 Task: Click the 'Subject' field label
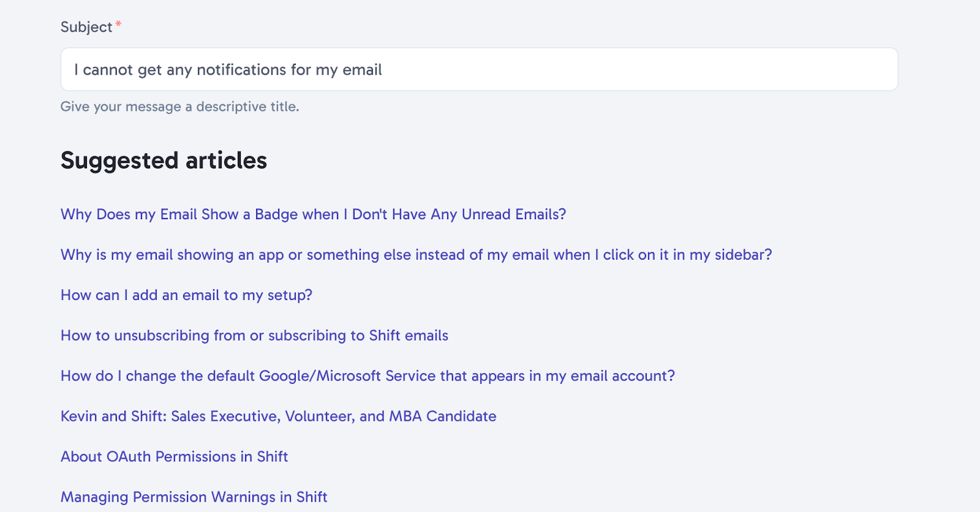[86, 27]
